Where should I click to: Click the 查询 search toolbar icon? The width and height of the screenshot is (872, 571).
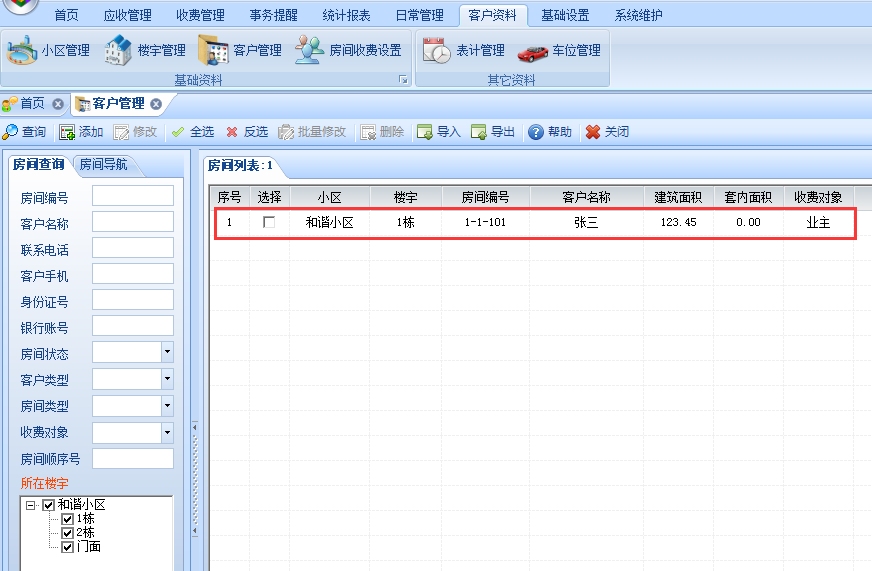(x=11, y=132)
